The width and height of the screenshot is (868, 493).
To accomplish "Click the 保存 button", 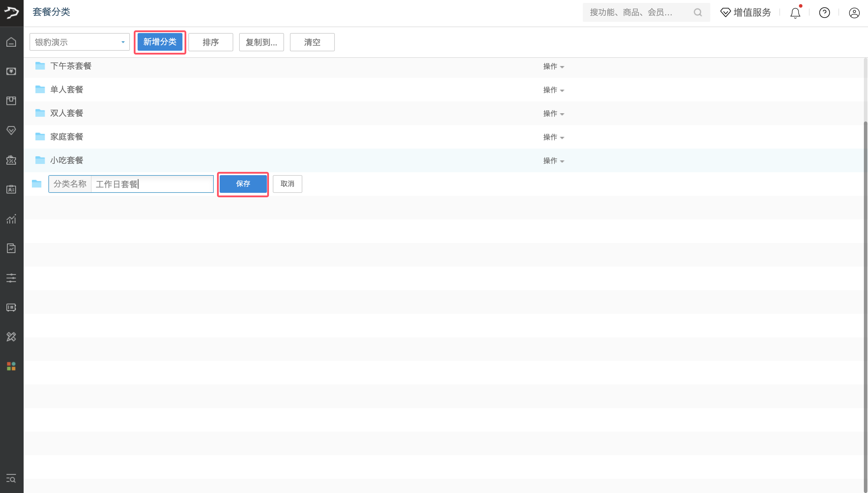I will coord(243,184).
